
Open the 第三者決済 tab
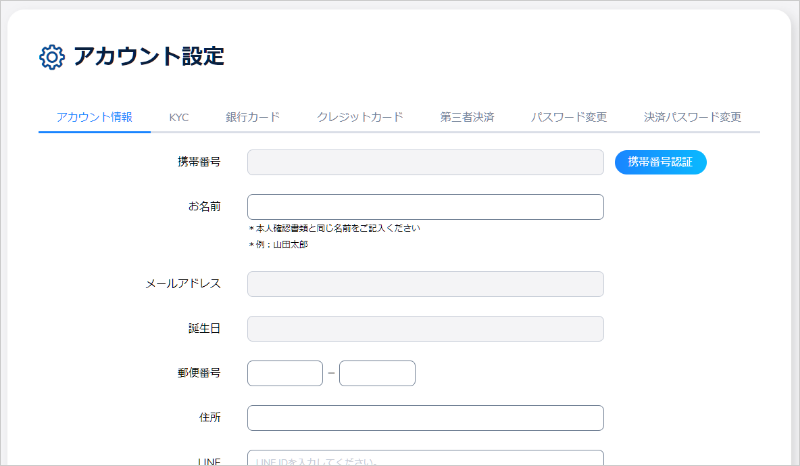[x=467, y=117]
